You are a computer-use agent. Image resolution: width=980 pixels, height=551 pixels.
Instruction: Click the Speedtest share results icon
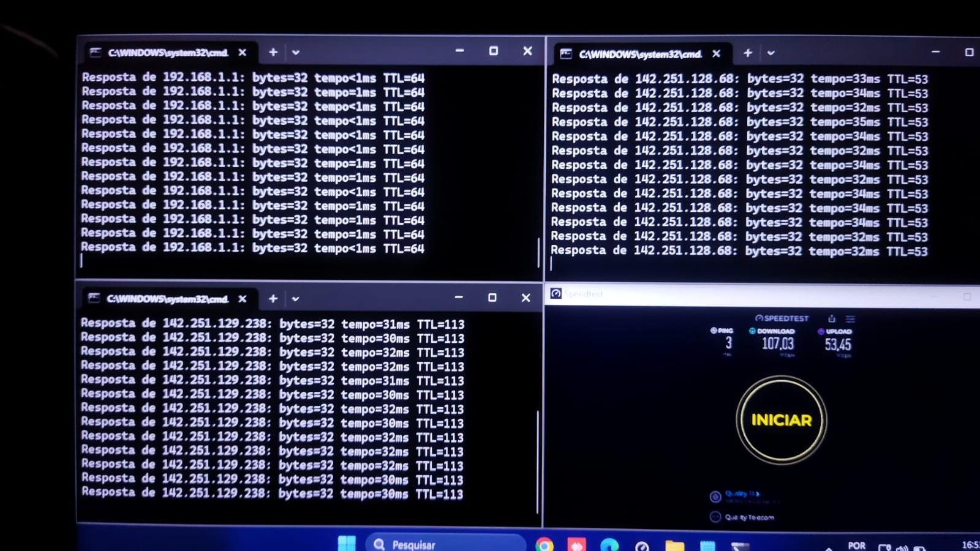coord(831,318)
